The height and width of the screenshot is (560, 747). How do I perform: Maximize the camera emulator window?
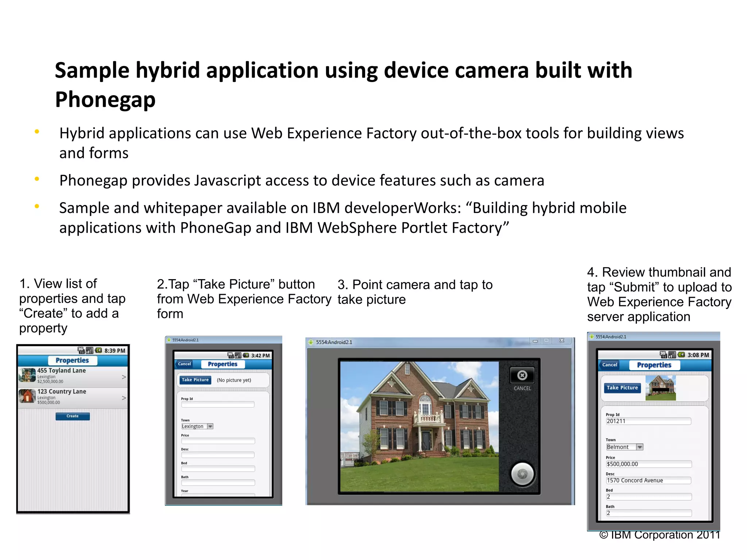pos(546,341)
